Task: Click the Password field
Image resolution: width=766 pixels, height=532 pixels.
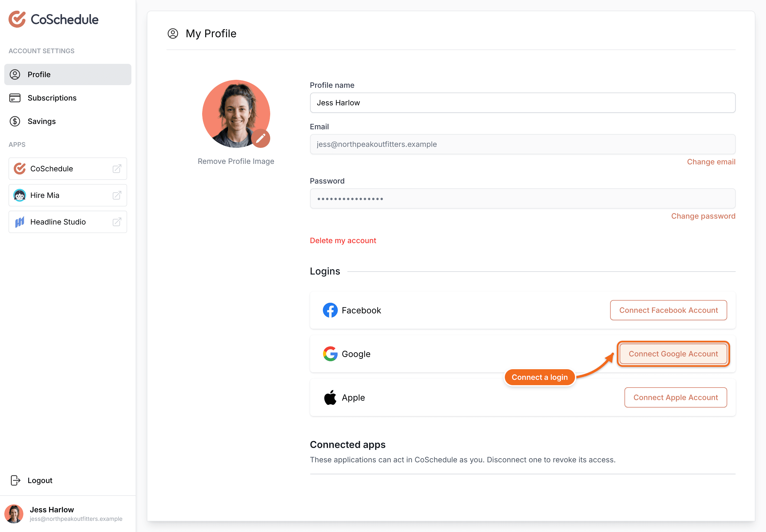Action: tap(523, 199)
